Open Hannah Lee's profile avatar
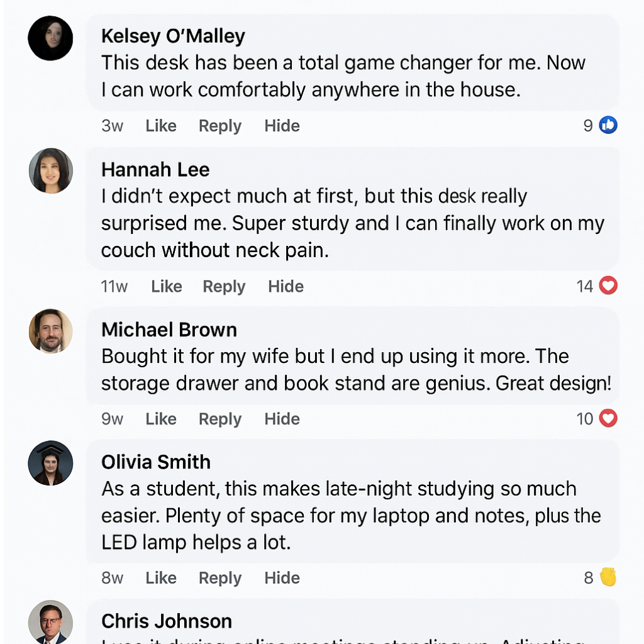 50,170
